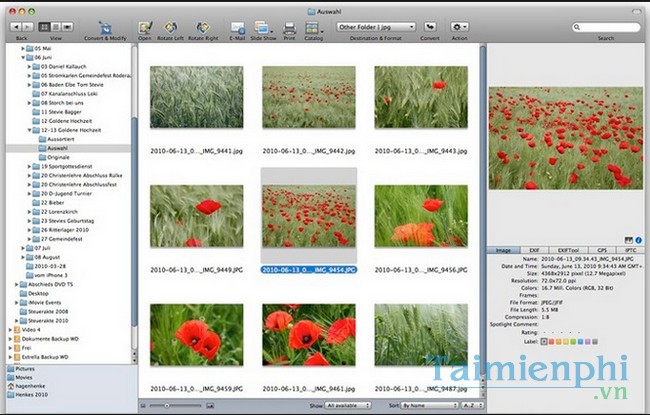Click the info icon in the preview panel

point(638,240)
